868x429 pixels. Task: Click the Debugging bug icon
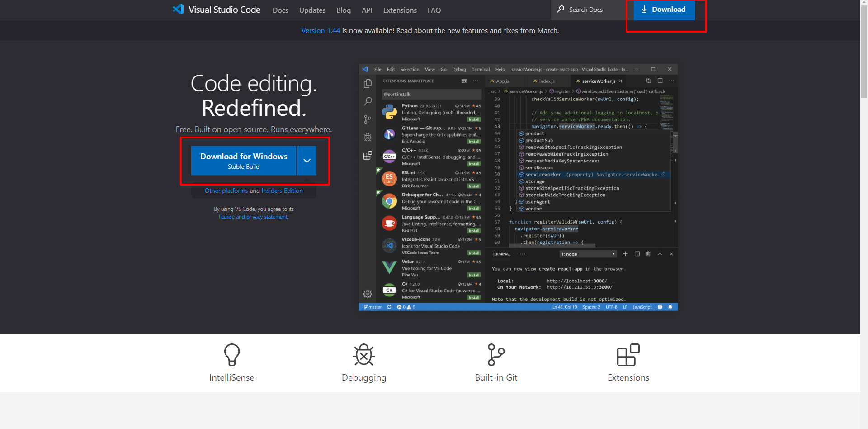[x=364, y=355]
